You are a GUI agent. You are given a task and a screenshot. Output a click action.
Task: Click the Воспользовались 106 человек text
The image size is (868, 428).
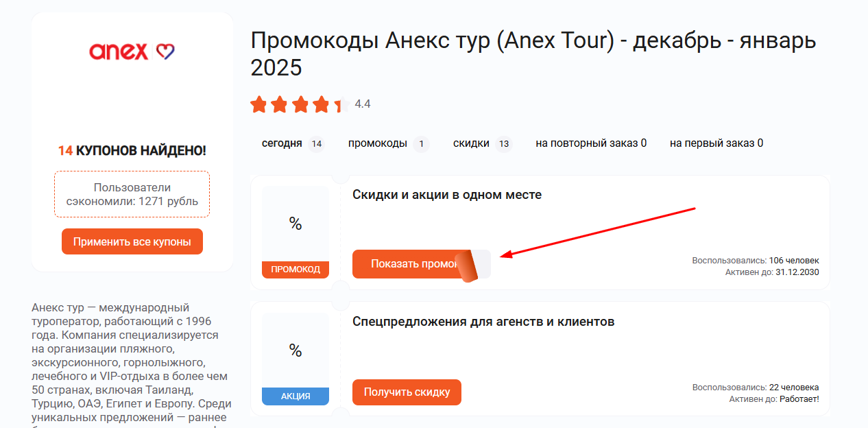pos(754,261)
